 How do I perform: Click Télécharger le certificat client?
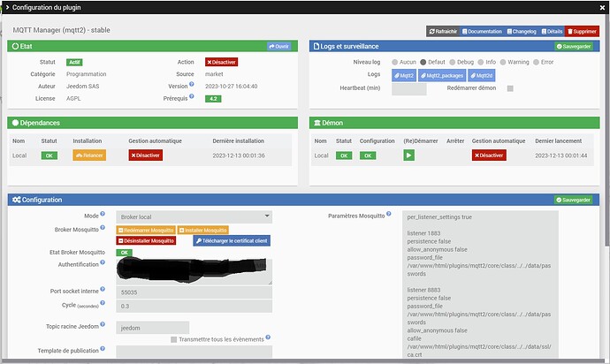click(x=232, y=240)
